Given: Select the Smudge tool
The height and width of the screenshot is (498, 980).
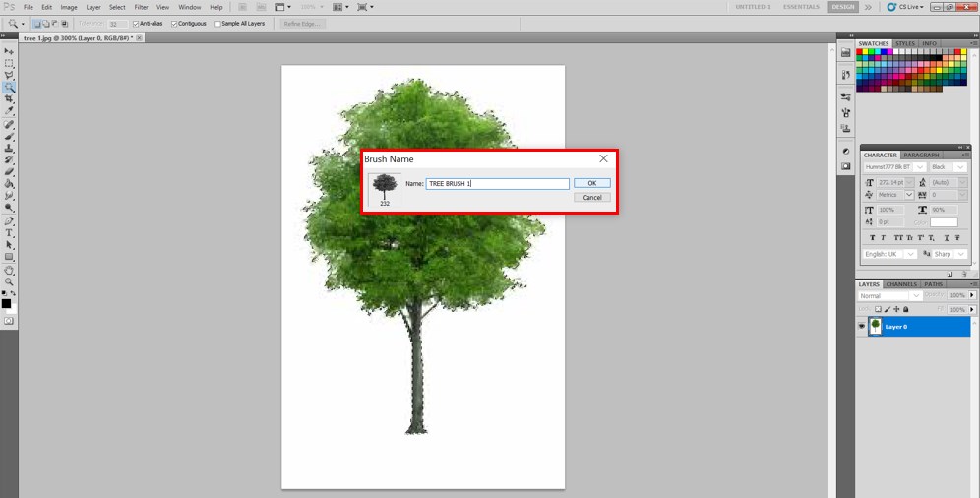Looking at the screenshot, I should 9,196.
